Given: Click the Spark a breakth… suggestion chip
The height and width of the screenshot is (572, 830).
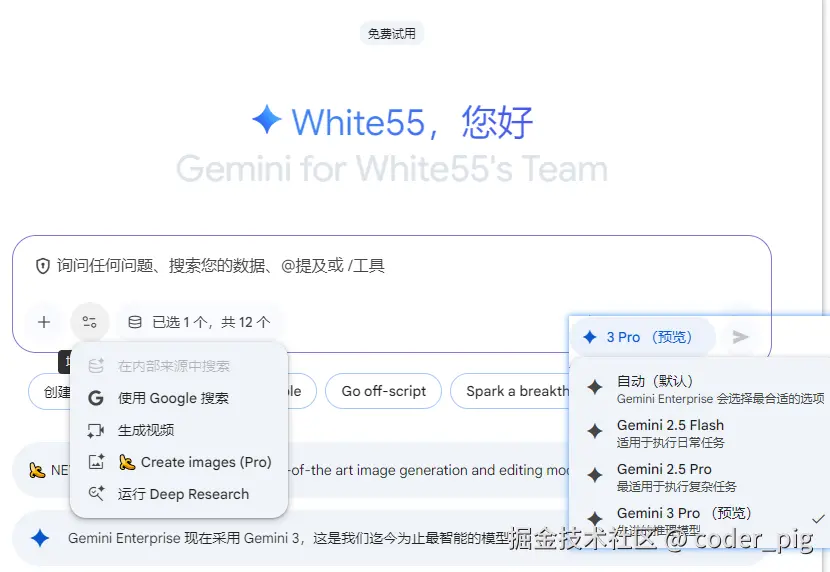Looking at the screenshot, I should (x=510, y=391).
